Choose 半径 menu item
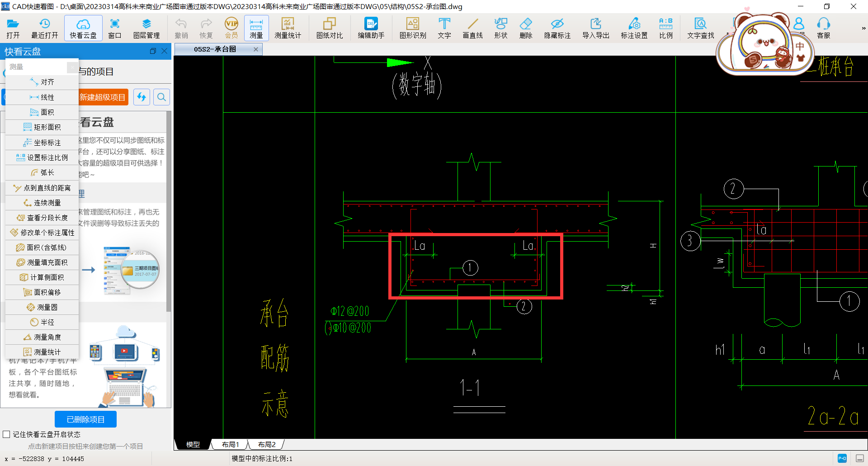 (42, 322)
